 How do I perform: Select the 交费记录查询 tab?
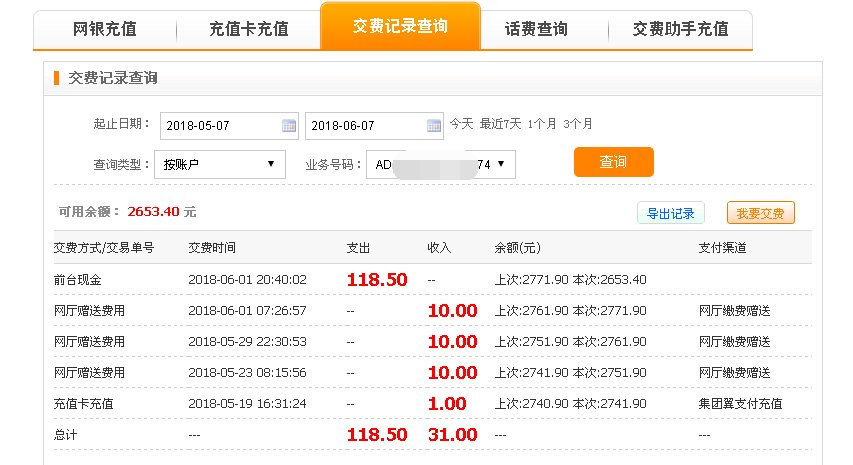tap(400, 26)
